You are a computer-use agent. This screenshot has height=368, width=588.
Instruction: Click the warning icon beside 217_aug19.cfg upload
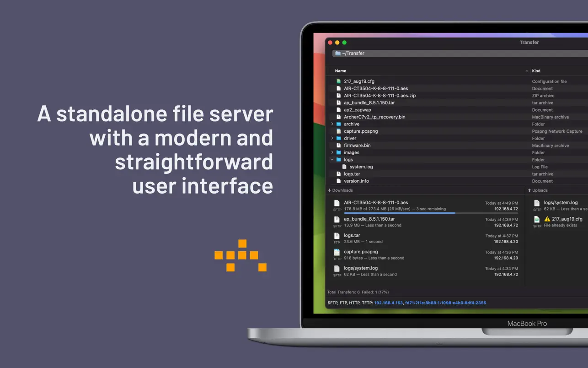tap(547, 219)
